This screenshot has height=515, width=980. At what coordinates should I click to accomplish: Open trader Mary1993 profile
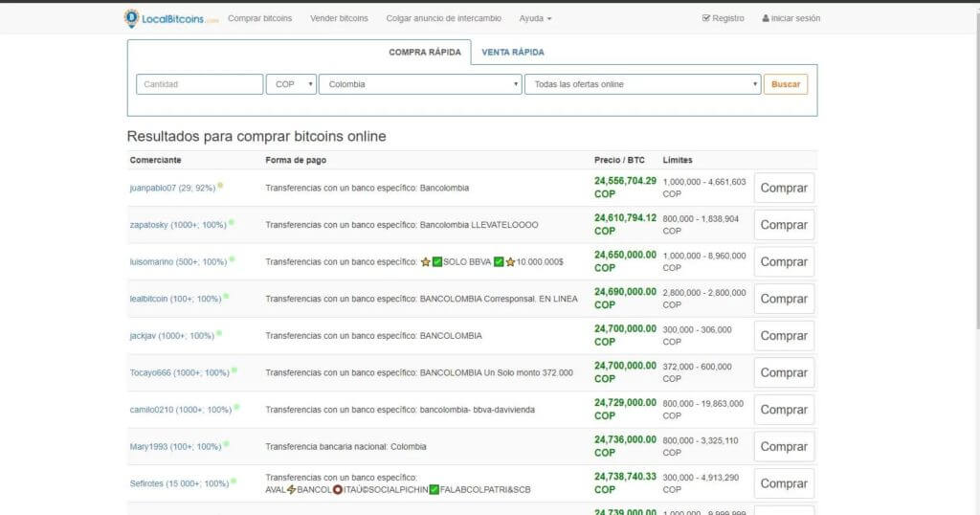176,446
